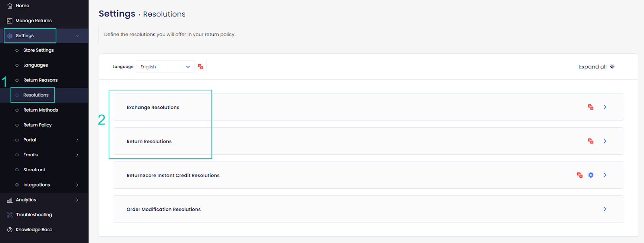
Task: Expand the Analytics submenu arrow
Action: pos(77,200)
